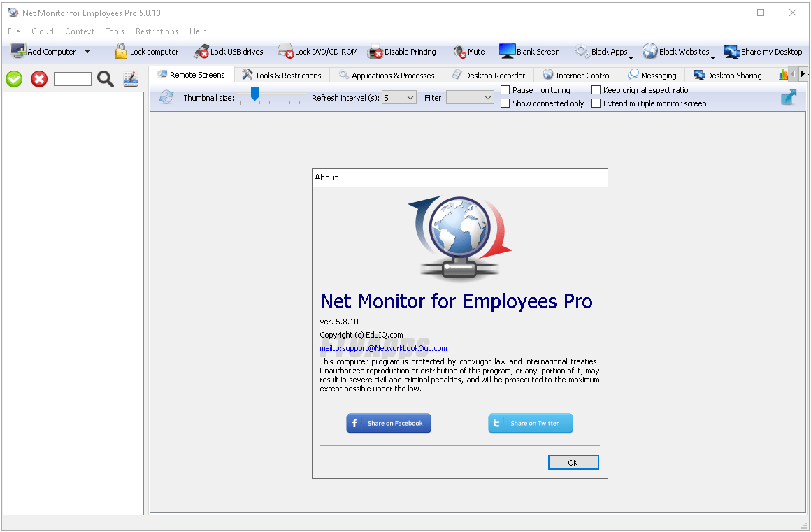Enable the Pause monitoring checkbox
This screenshot has height=532, width=811.
tap(505, 90)
